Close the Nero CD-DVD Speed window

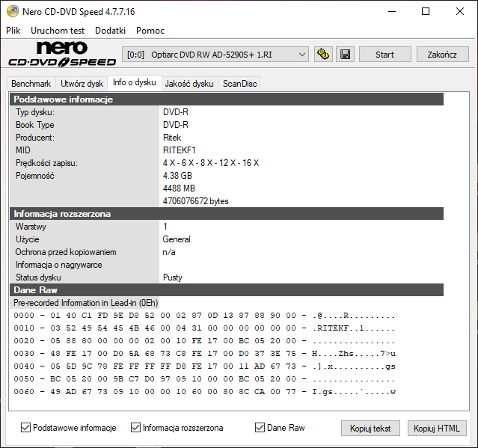click(x=460, y=11)
